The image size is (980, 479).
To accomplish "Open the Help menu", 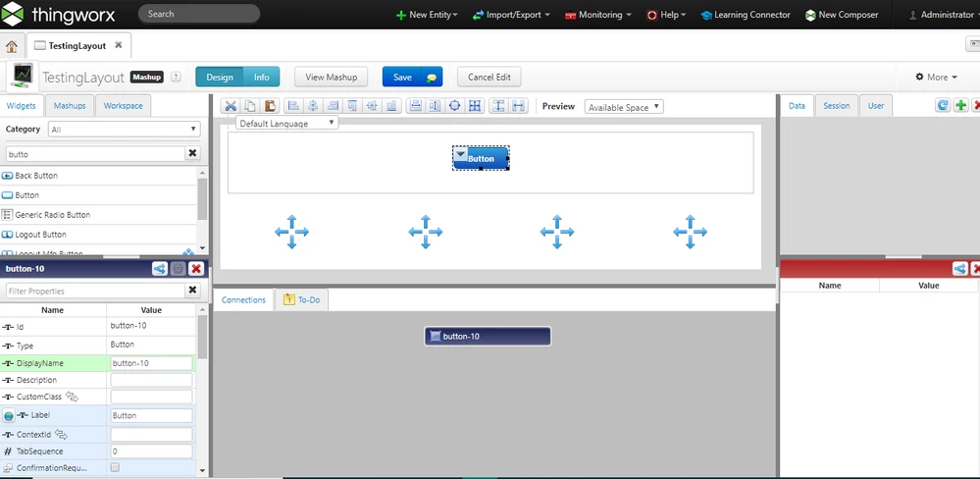I will click(666, 15).
